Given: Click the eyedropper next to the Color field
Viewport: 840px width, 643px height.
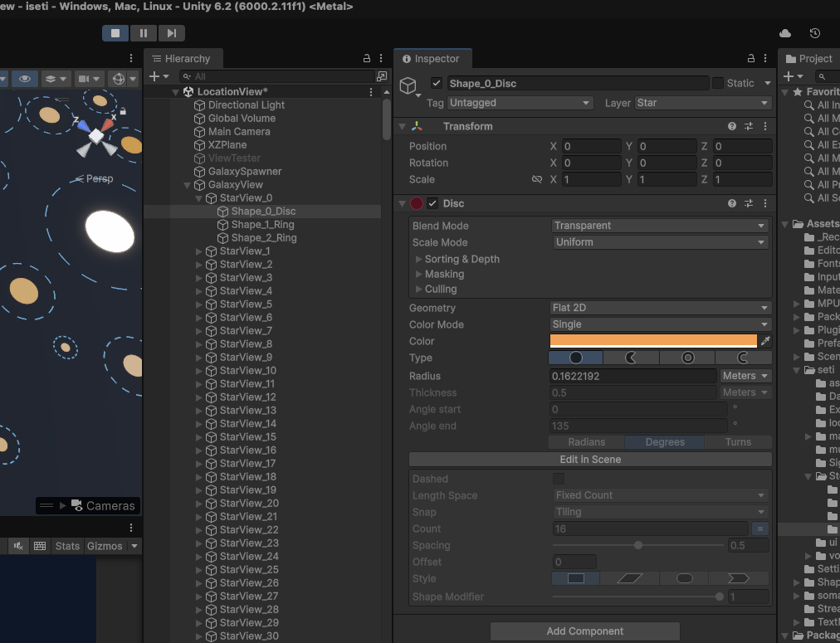Looking at the screenshot, I should click(765, 341).
